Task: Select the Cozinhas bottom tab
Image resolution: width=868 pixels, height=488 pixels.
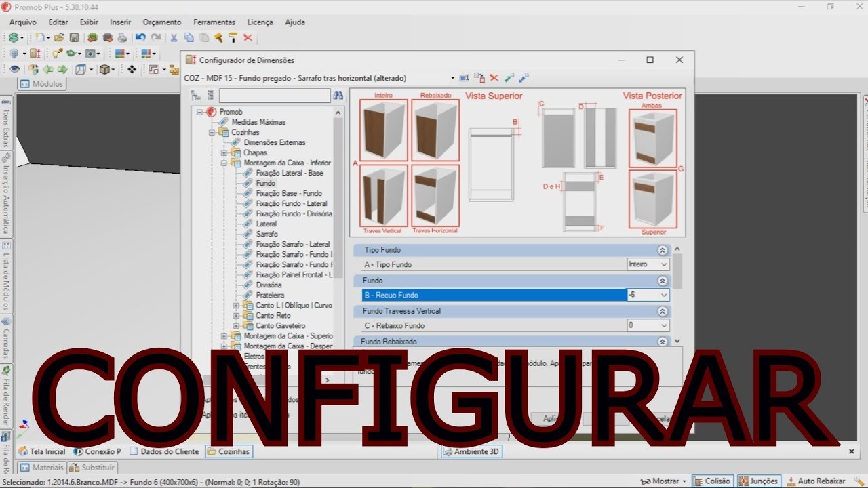Action: point(229,451)
